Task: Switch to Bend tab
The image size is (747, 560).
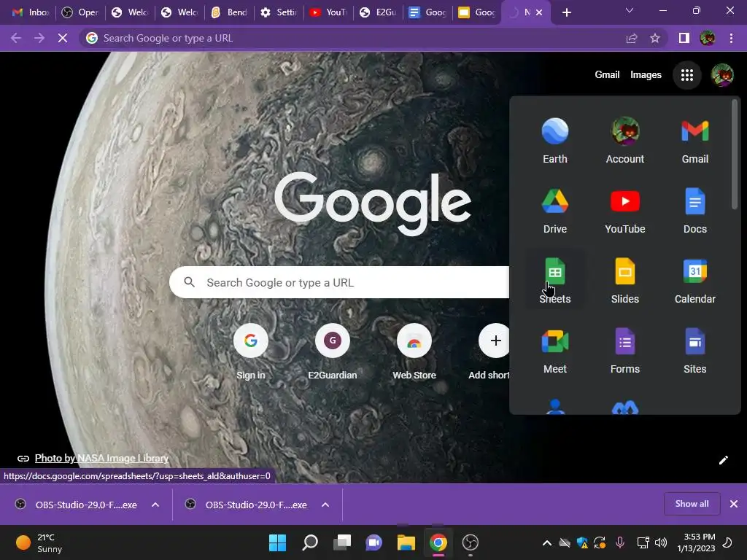Action: [x=229, y=12]
